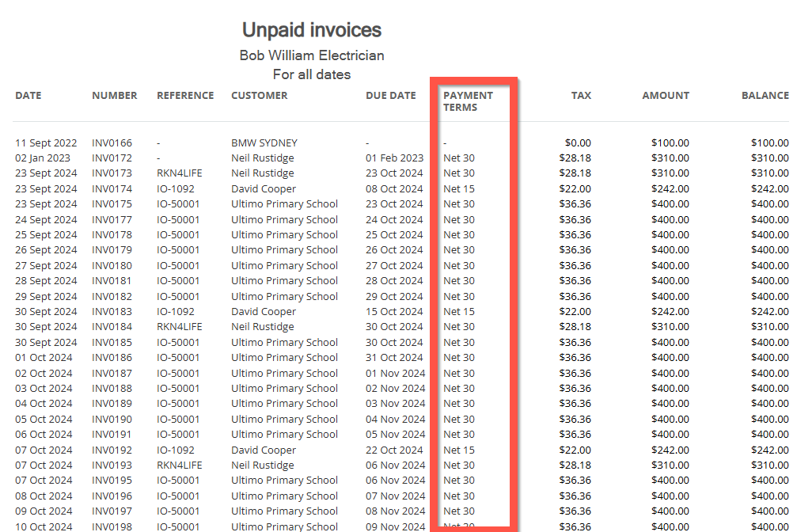This screenshot has height=532, width=797.
Task: Click amount $100.00 on INV0166 row
Action: coord(670,143)
